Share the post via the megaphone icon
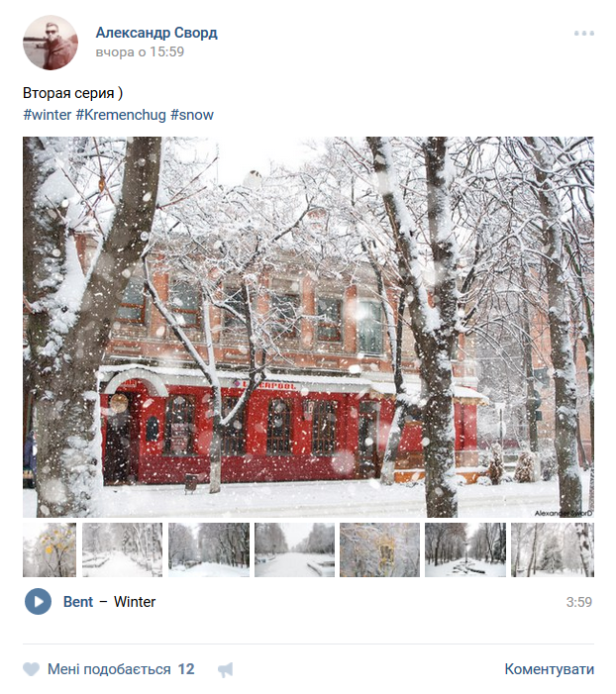The image size is (616, 694). 226,669
